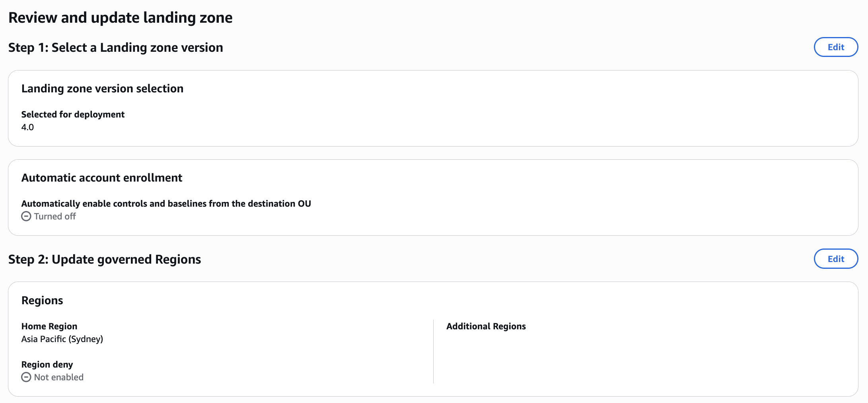Click the Review and update landing zone title
Viewport: 868px width, 403px height.
[x=121, y=17]
